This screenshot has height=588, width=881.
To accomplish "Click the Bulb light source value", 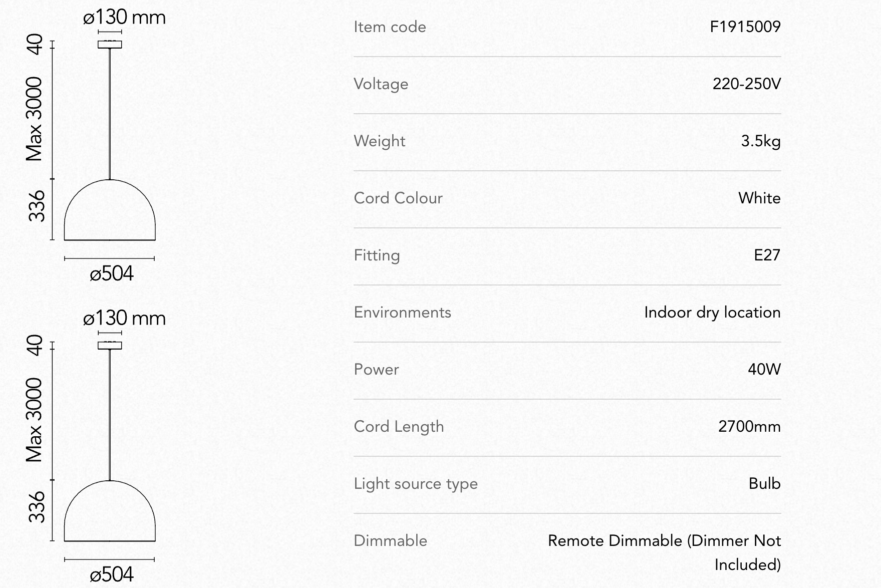I will tap(765, 483).
